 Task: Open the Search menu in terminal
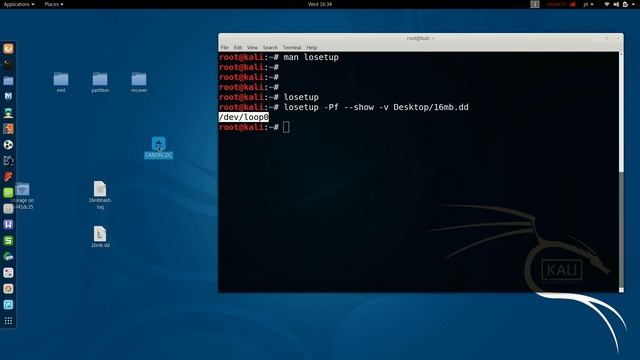(270, 47)
